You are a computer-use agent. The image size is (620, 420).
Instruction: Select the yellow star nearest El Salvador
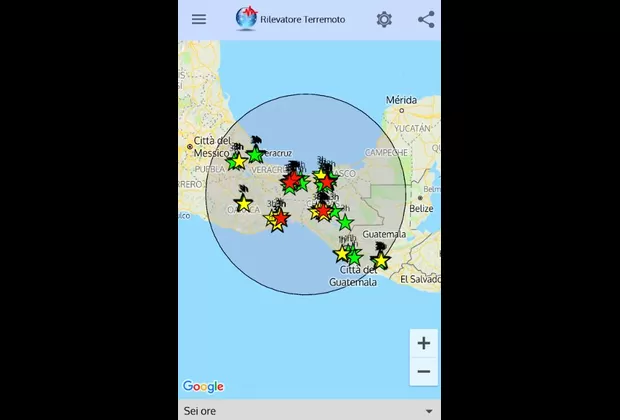click(x=381, y=261)
